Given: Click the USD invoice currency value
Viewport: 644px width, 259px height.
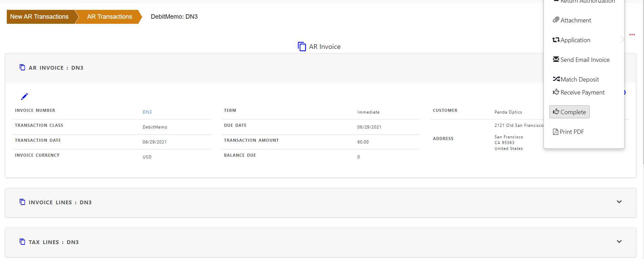Looking at the screenshot, I should (x=147, y=157).
